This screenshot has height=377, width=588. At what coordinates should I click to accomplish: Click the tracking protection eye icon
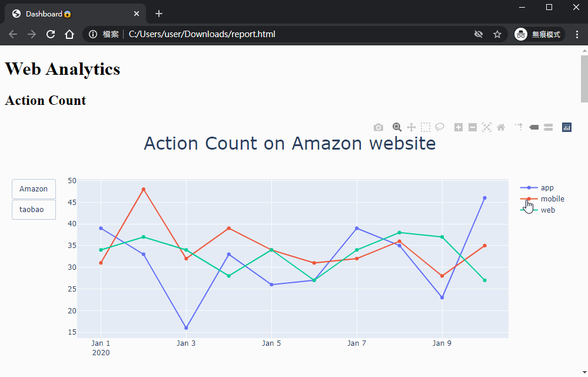(x=479, y=35)
